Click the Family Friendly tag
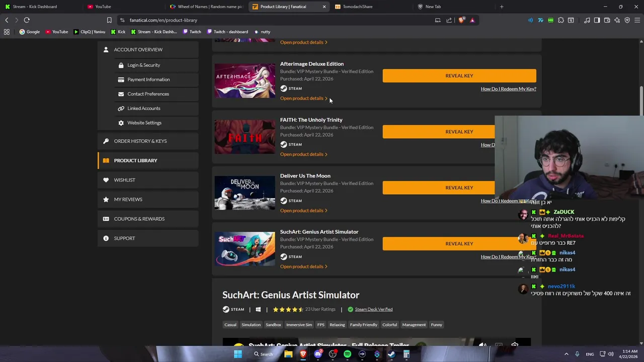 coord(363,325)
